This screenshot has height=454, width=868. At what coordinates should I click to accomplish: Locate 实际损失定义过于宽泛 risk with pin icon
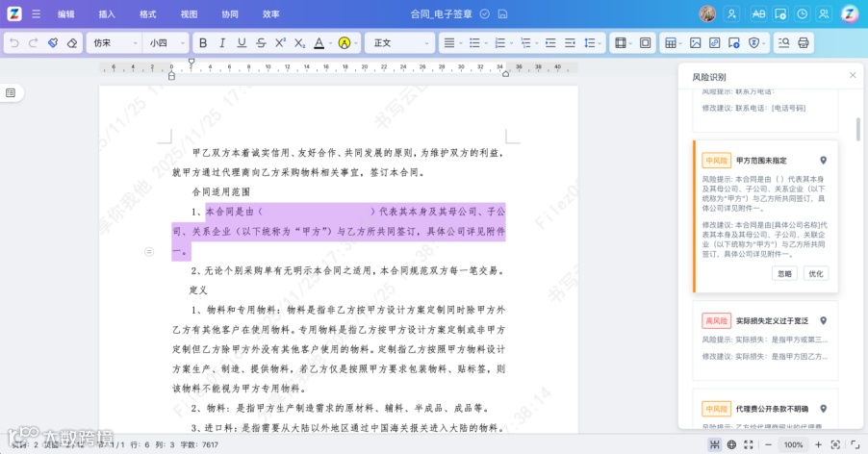[823, 320]
